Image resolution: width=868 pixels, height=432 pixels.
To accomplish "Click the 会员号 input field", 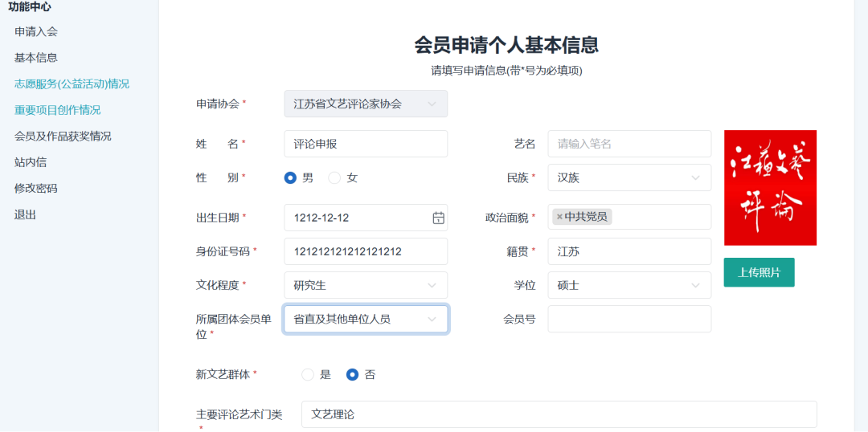I will tap(628, 319).
